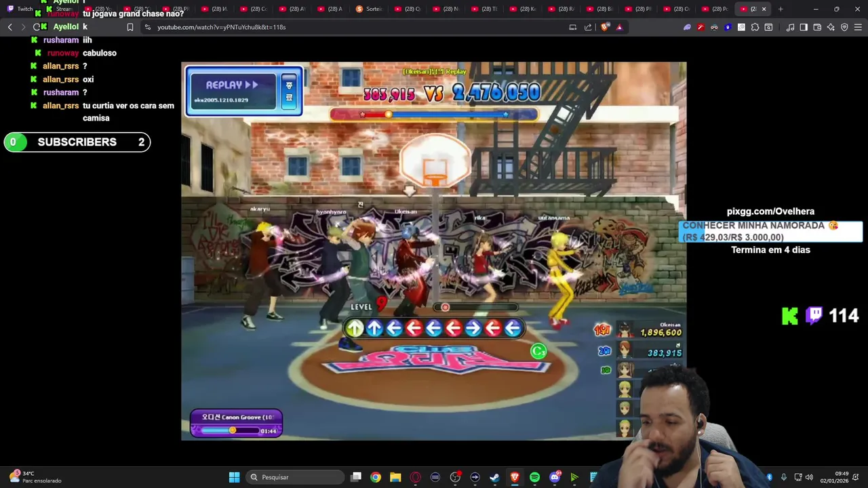Click the taskbar clock showing 09:49
Image resolution: width=868 pixels, height=488 pixels.
(x=835, y=477)
